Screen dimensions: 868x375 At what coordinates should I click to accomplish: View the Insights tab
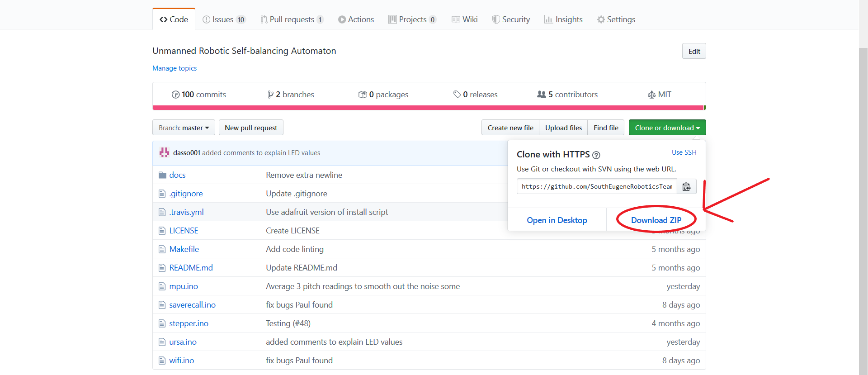click(x=563, y=19)
